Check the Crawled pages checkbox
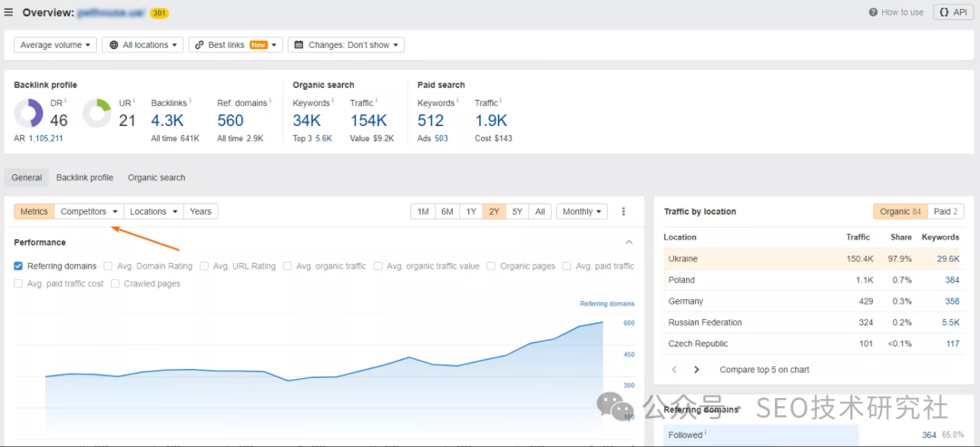The image size is (980, 447). click(115, 284)
